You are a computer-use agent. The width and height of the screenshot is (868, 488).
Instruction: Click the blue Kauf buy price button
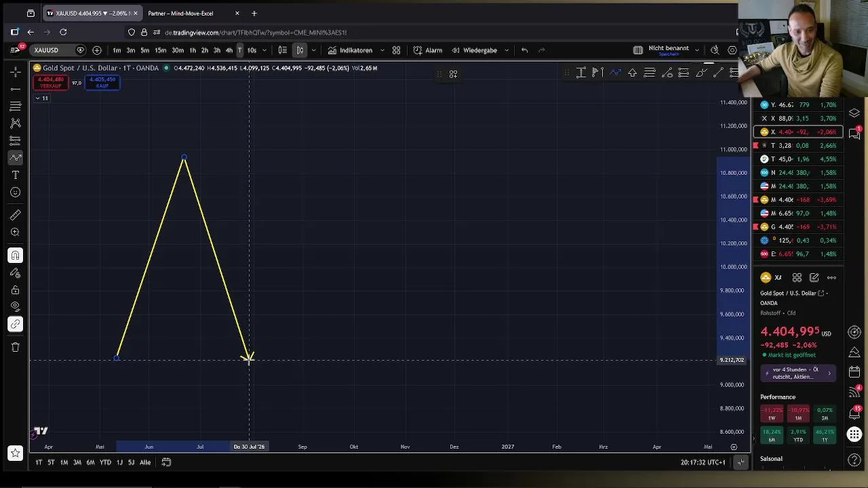point(102,82)
